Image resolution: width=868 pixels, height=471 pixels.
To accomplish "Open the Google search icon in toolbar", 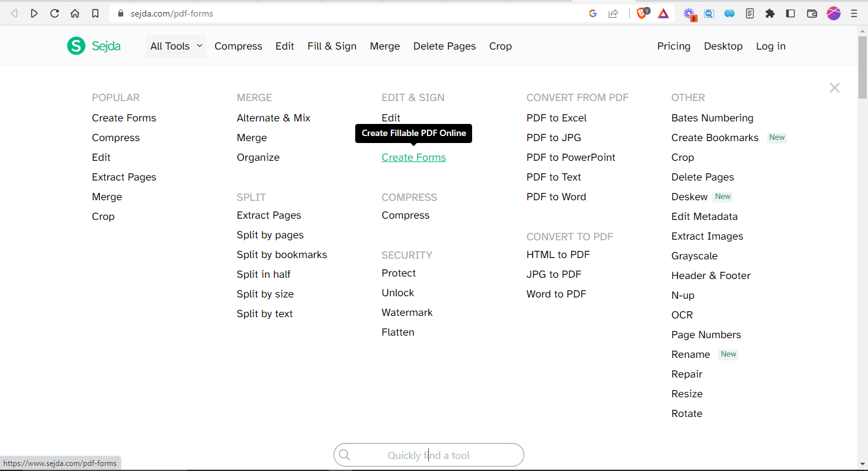I will [592, 13].
